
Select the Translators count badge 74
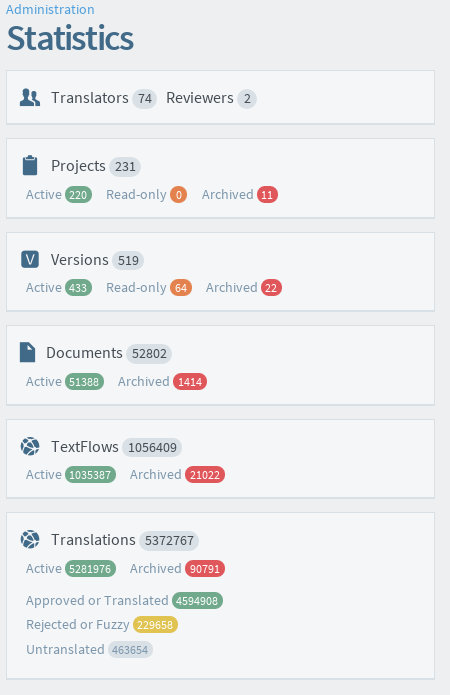[x=145, y=98]
